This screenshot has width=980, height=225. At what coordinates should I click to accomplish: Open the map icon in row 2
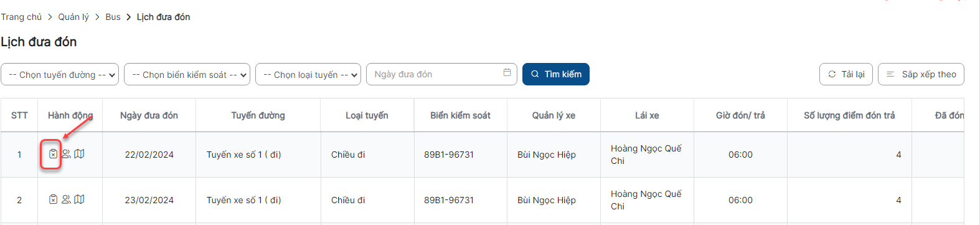[79, 199]
